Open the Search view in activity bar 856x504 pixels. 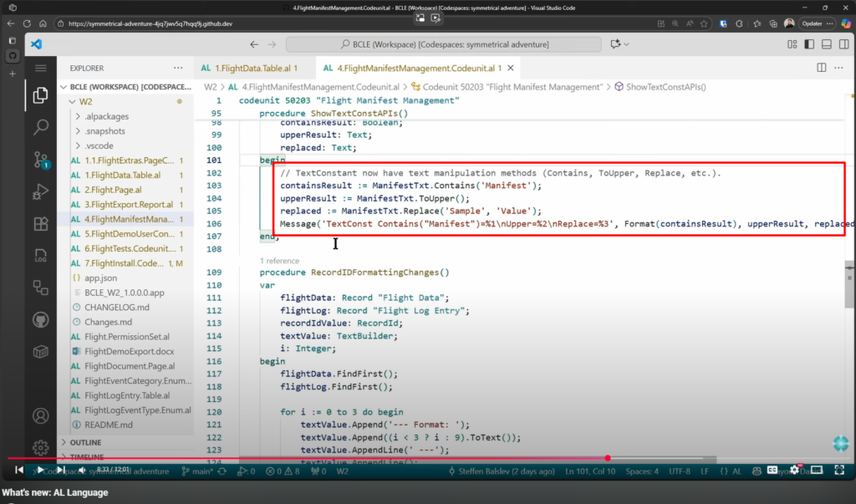40,127
